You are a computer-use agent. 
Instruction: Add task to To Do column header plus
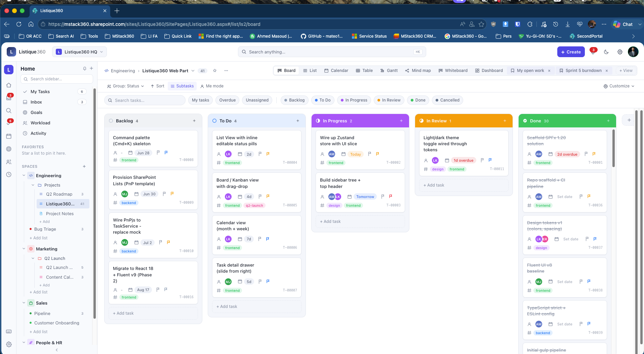point(298,121)
